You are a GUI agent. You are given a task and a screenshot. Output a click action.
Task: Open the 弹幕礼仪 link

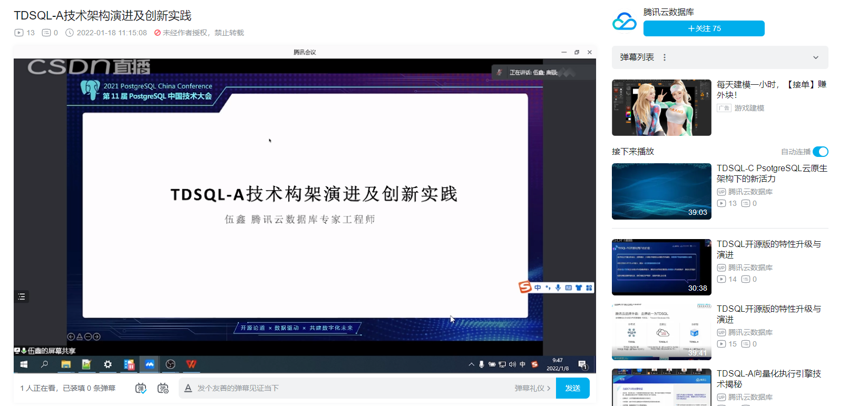(x=532, y=388)
